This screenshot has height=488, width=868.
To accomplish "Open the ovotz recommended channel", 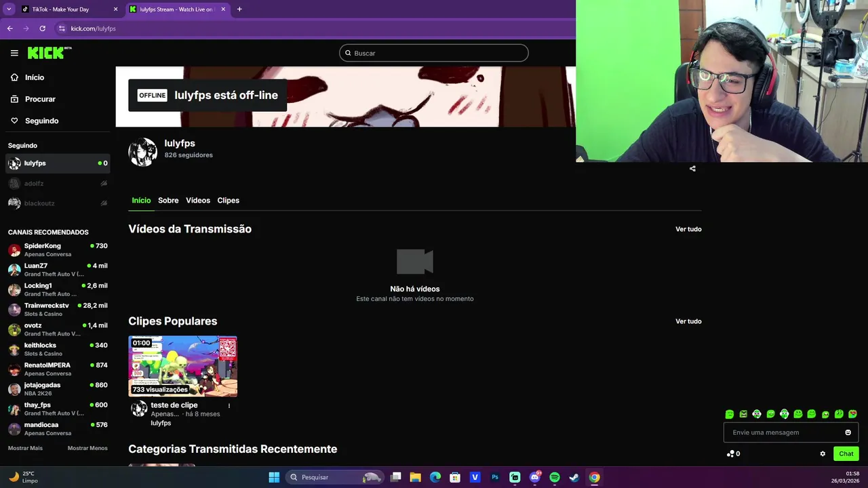I will point(58,329).
